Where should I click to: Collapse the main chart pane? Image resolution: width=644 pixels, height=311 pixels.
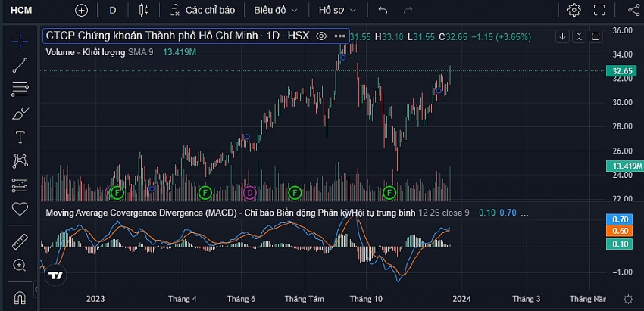click(x=579, y=36)
